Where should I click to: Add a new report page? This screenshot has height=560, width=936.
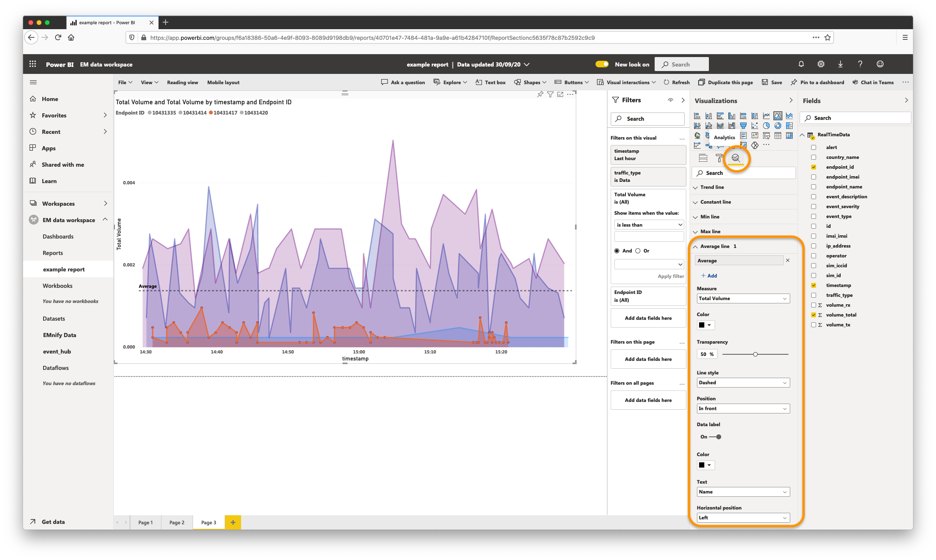pos(233,523)
